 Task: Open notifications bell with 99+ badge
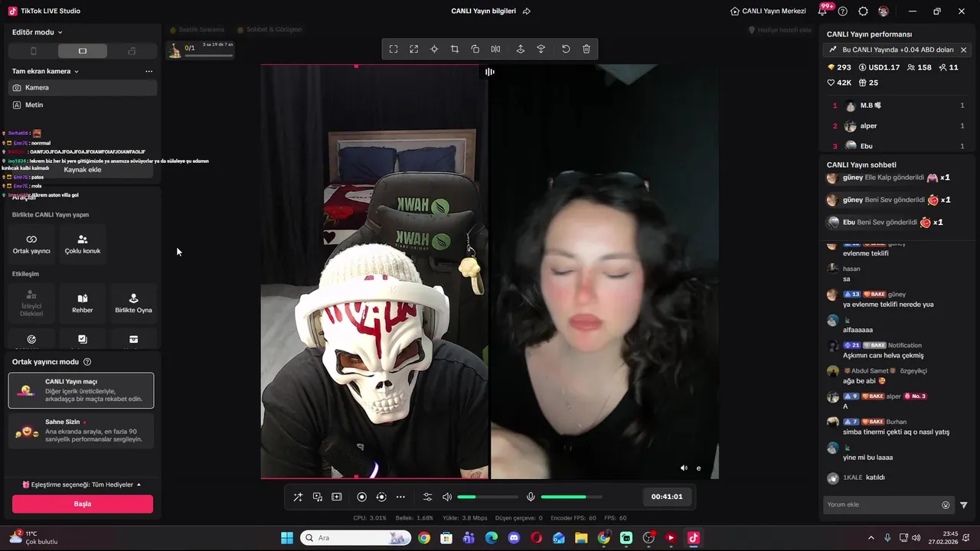(x=824, y=11)
